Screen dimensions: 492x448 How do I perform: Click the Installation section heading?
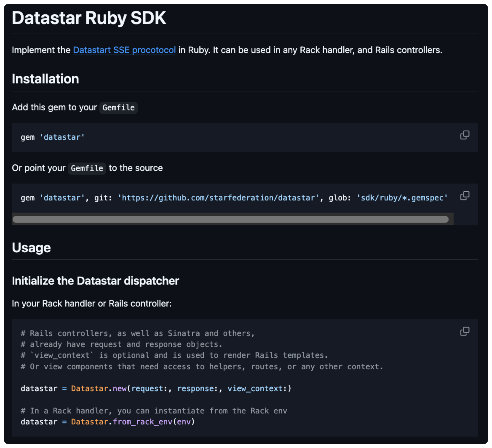[x=45, y=79]
